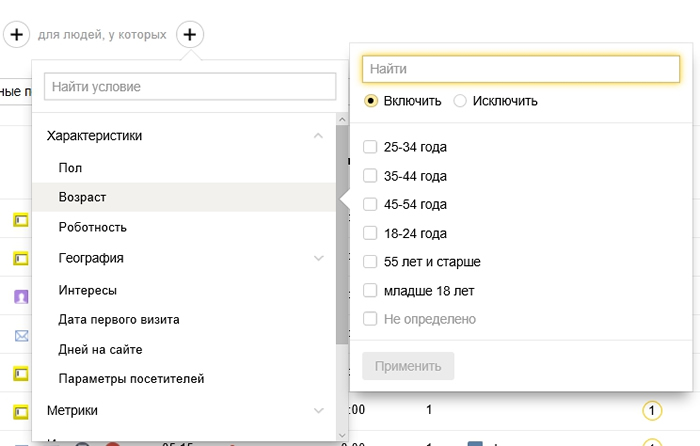Screen dimensions: 700x446
Task: Click the yellow icon beside the География row
Action: tap(21, 258)
